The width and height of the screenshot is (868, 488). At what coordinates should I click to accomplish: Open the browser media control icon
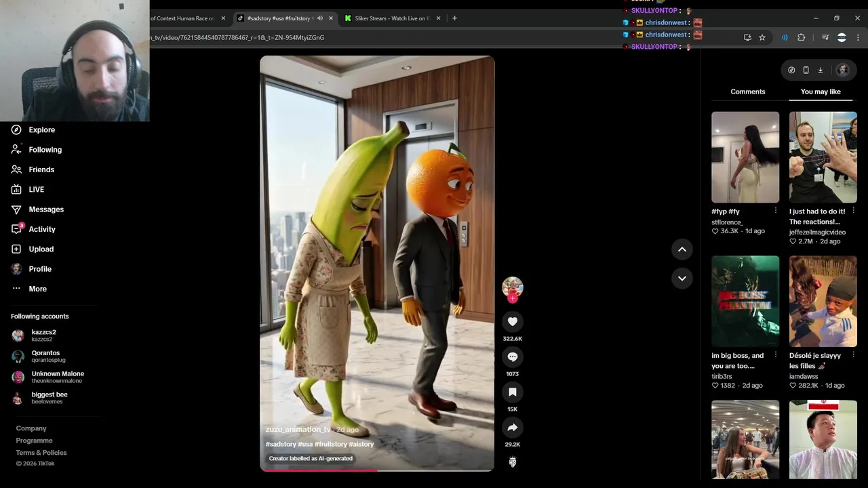825,37
